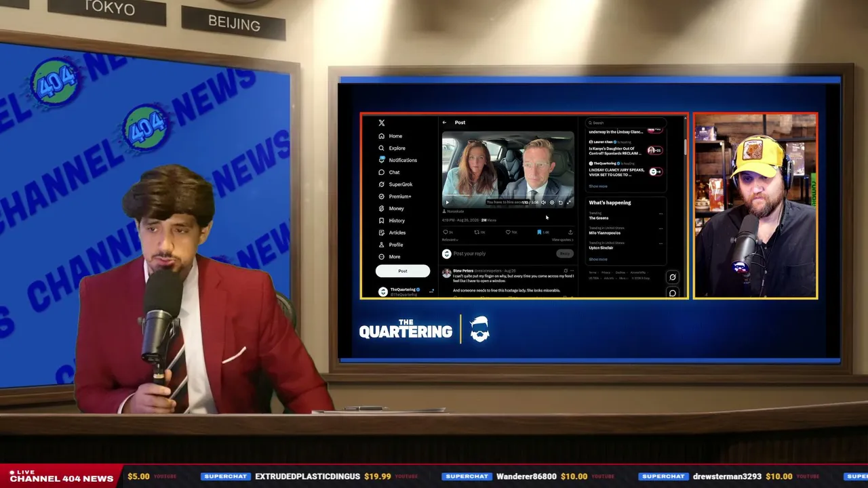Screen dimensions: 868x488
Task: Open the Profile person icon
Action: click(x=382, y=245)
